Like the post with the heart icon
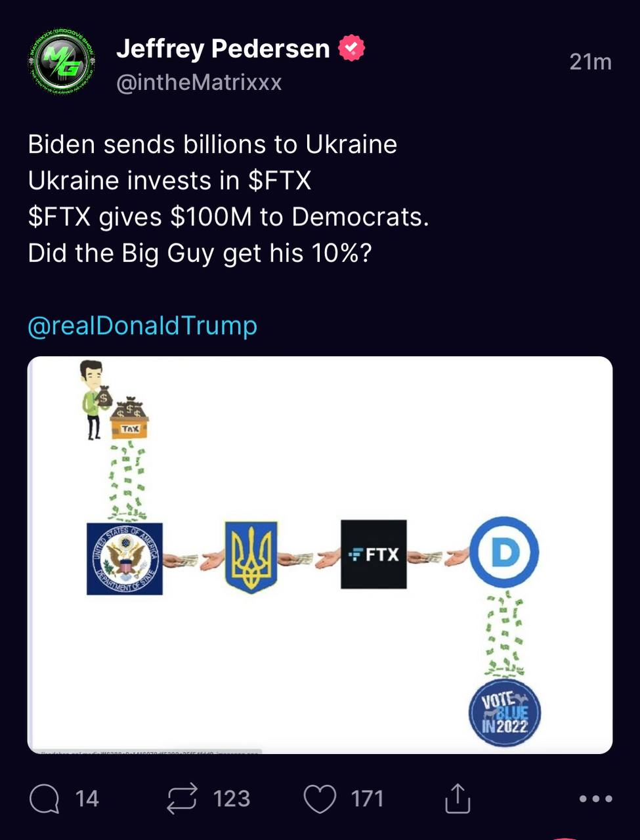This screenshot has height=840, width=640. 320,799
